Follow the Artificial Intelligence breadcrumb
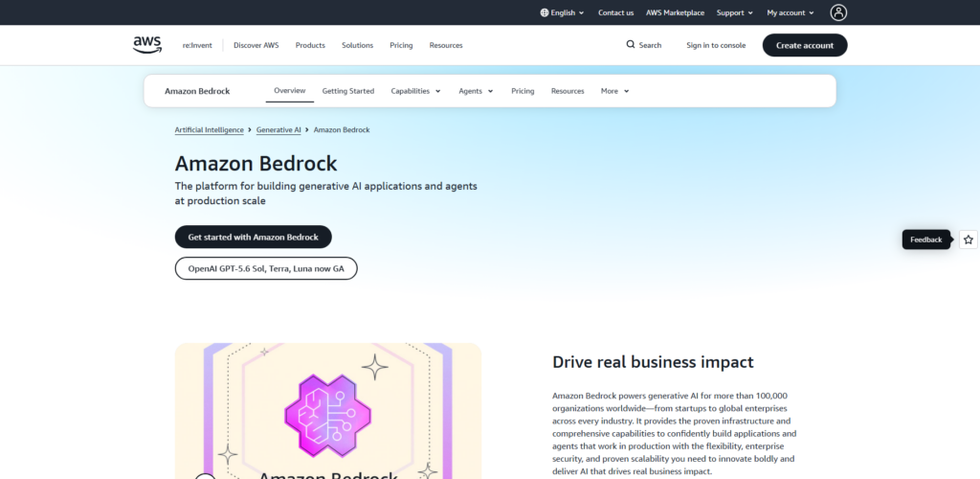Screen dimensions: 980x479 coord(210,129)
